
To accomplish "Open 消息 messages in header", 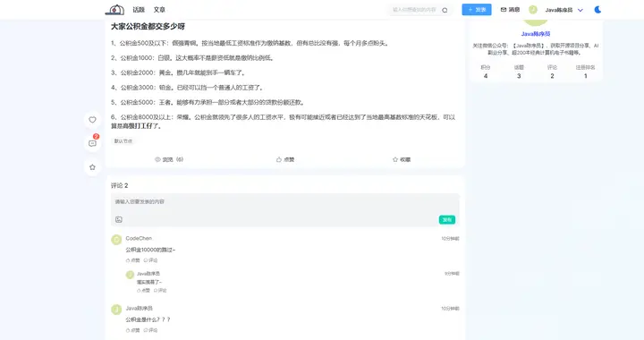I will [510, 10].
